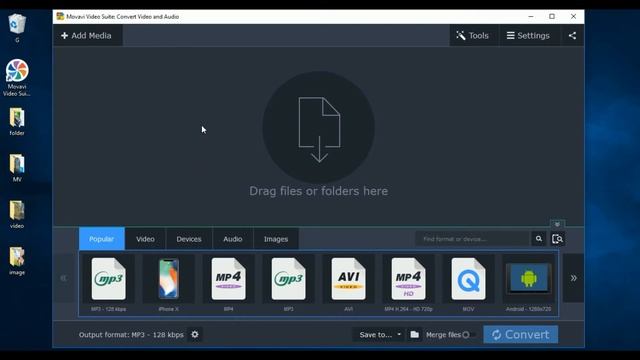The width and height of the screenshot is (640, 360).
Task: Toggle the Merge files switch
Action: 469,335
